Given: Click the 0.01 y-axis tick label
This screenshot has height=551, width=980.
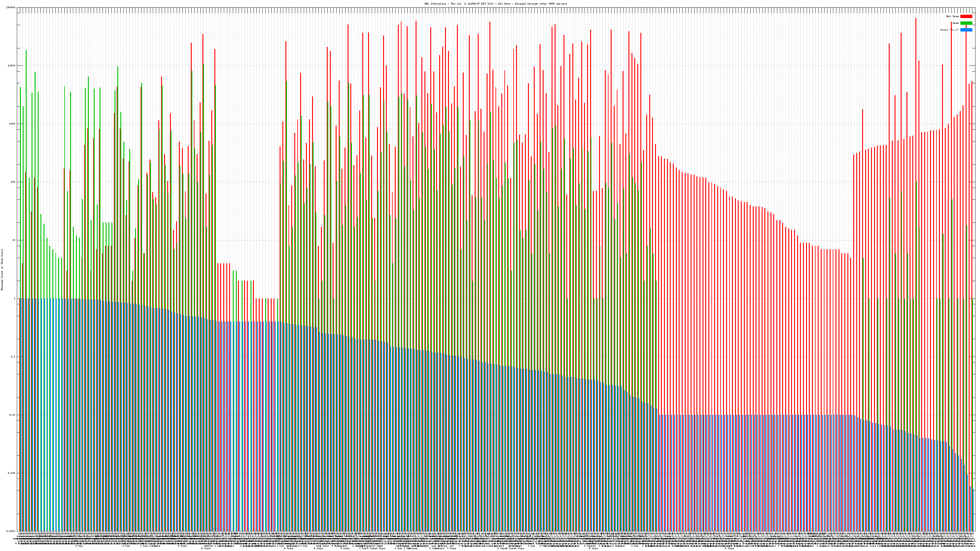Looking at the screenshot, I should [13, 415].
